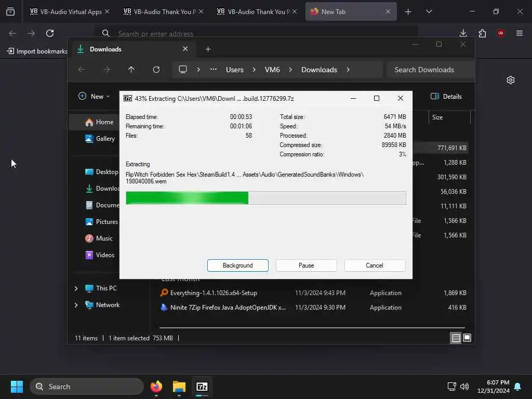Screen dimensions: 532x399
Task: Expand chevron after Users breadcrumb
Action: click(254, 70)
